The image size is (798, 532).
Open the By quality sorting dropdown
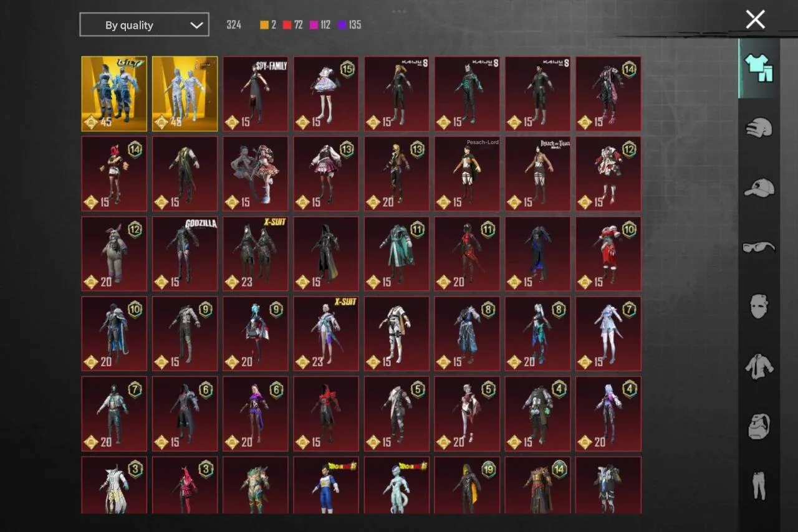144,25
